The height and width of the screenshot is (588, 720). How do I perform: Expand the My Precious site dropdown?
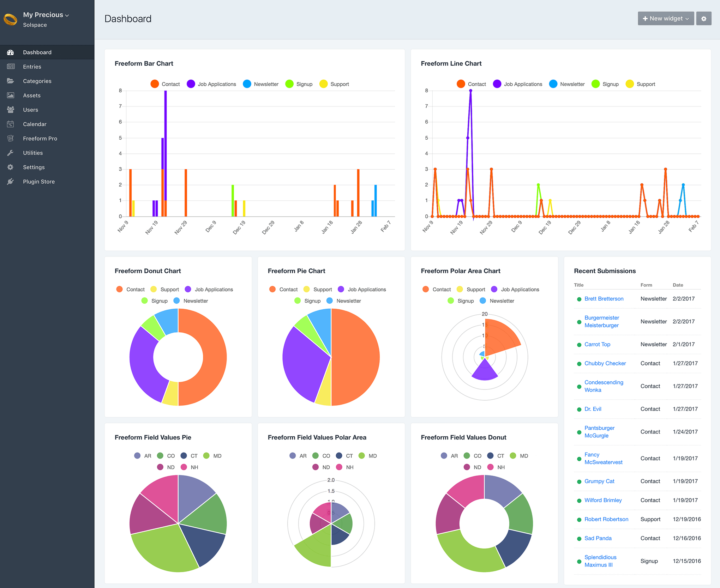click(67, 15)
